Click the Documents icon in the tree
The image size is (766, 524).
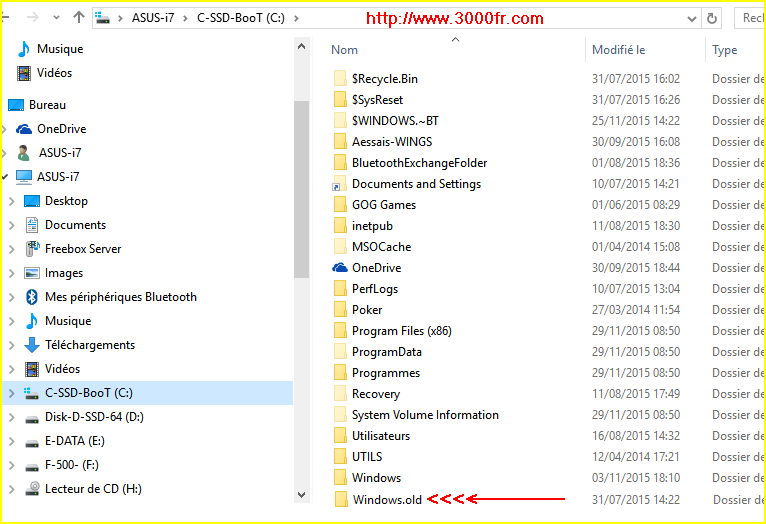pyautogui.click(x=32, y=225)
